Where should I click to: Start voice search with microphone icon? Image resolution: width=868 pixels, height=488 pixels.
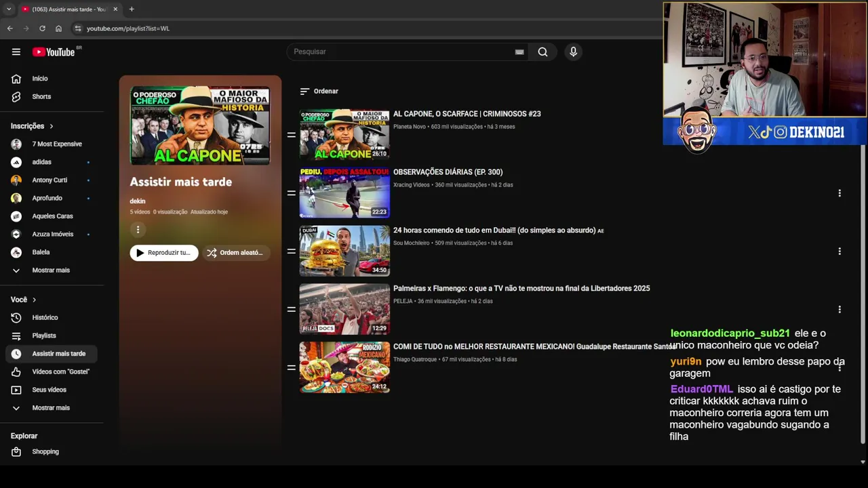click(573, 52)
